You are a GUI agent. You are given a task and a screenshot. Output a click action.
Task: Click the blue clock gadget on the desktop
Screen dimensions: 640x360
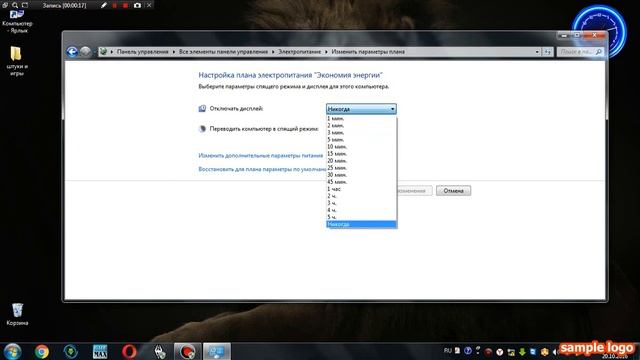[x=599, y=31]
